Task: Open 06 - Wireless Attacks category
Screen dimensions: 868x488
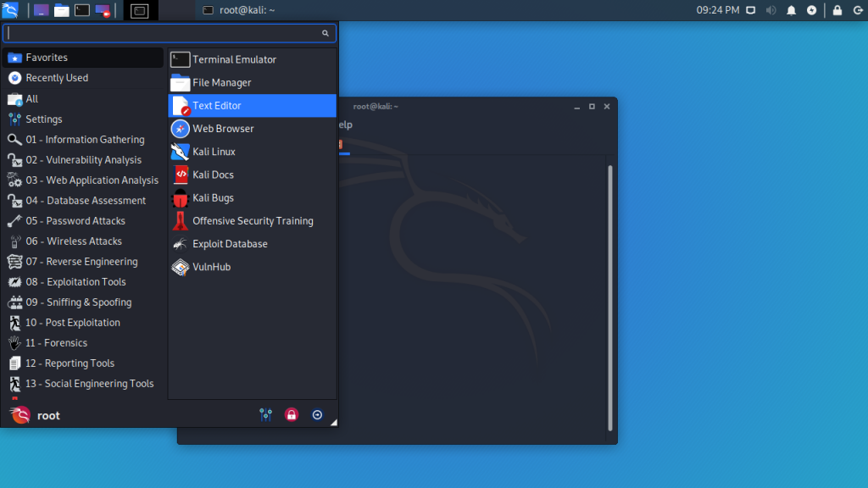Action: pyautogui.click(x=83, y=241)
